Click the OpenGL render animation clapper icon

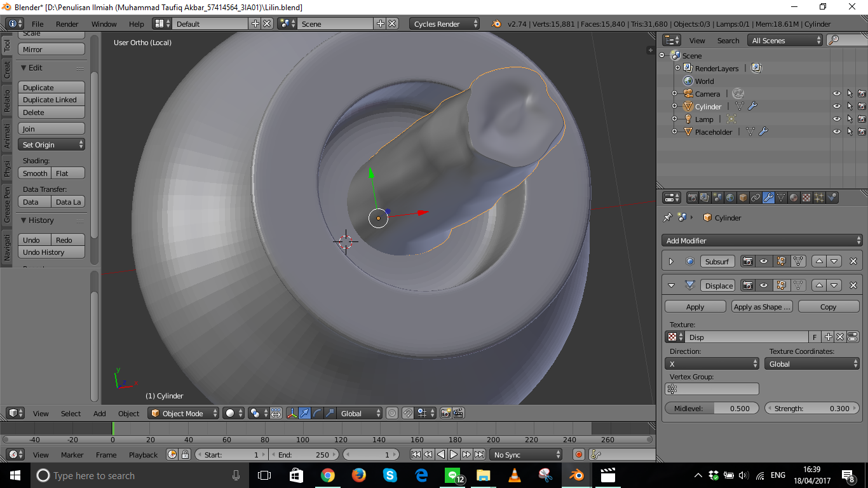click(x=458, y=413)
